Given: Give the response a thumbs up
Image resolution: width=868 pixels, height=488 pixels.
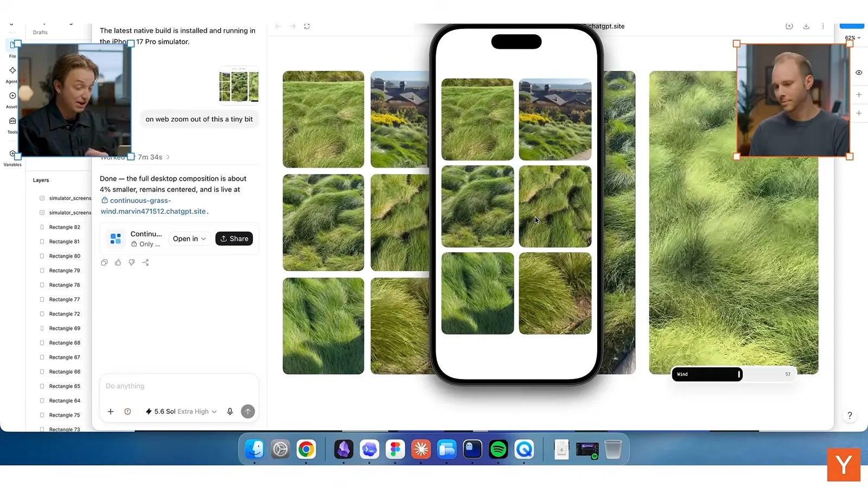Looking at the screenshot, I should click(118, 262).
